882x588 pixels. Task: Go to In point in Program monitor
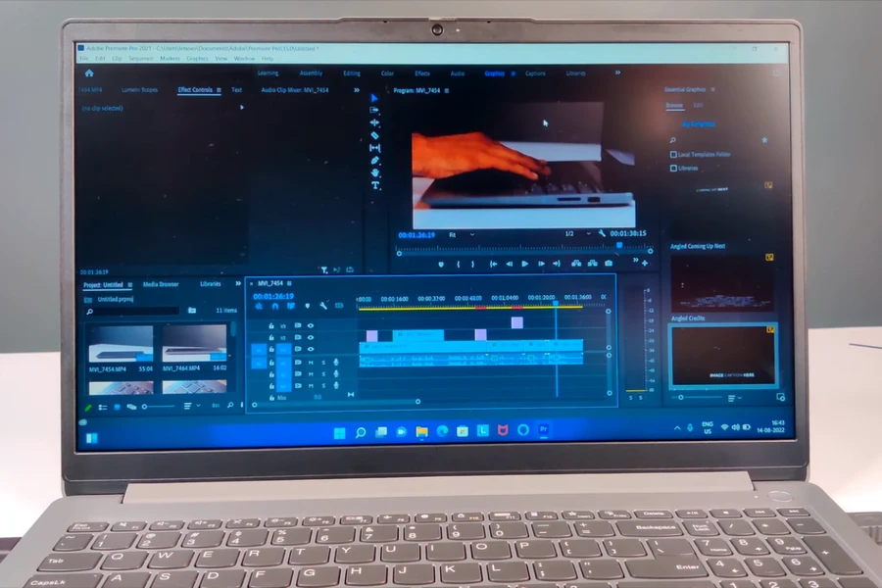point(493,264)
